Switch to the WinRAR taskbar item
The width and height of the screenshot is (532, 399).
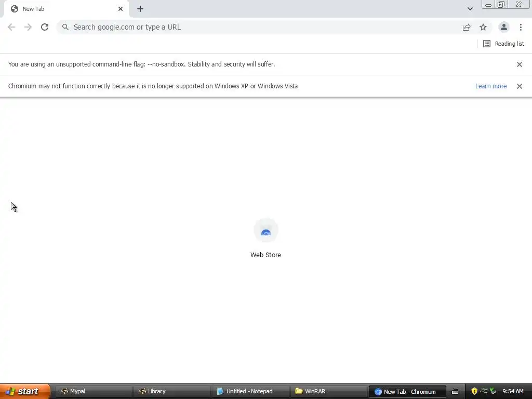click(329, 391)
